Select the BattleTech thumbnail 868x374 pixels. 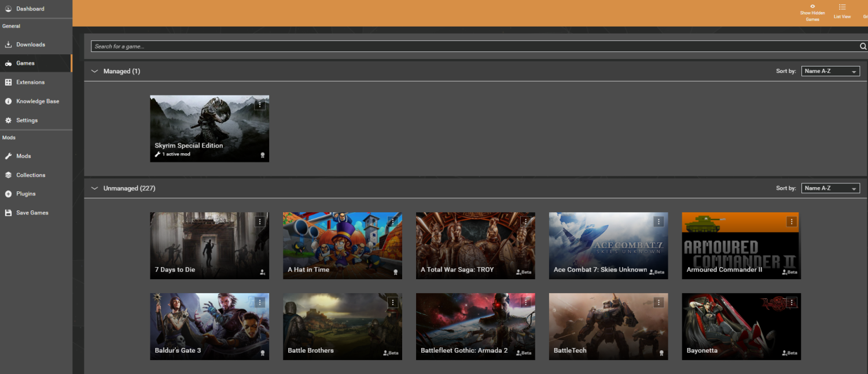tap(609, 326)
